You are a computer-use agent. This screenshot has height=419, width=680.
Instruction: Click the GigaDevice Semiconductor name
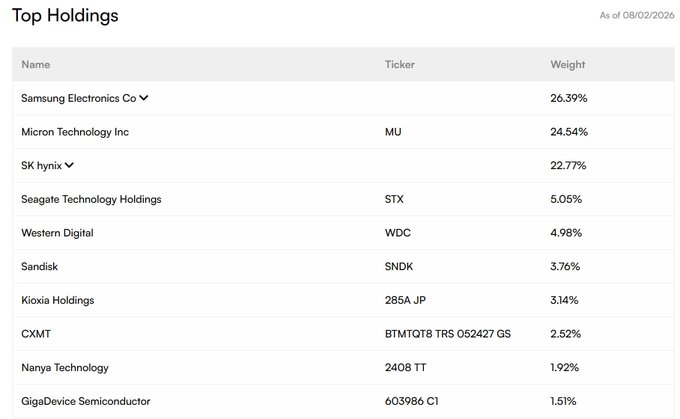[86, 401]
